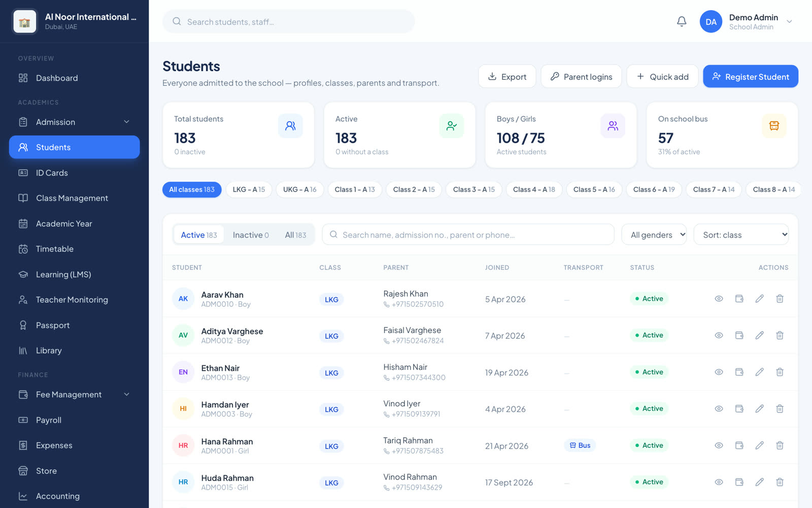Click the global search students, staff field
812x508 pixels.
click(289, 22)
